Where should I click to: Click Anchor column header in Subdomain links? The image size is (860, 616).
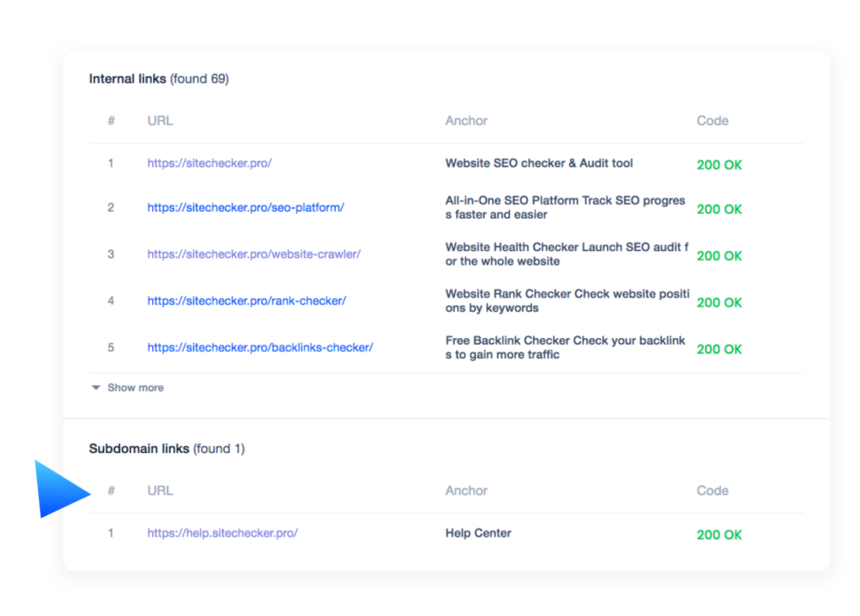pyautogui.click(x=466, y=490)
